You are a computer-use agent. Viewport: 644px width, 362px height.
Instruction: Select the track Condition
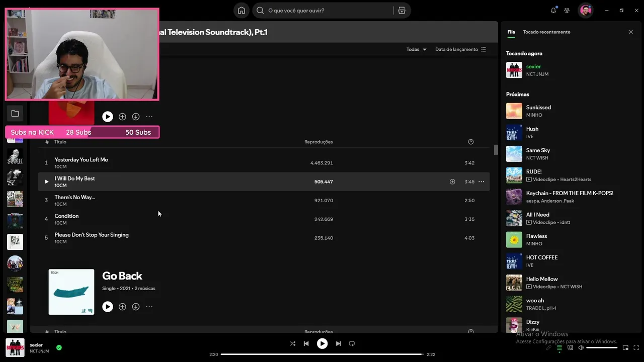(264, 219)
